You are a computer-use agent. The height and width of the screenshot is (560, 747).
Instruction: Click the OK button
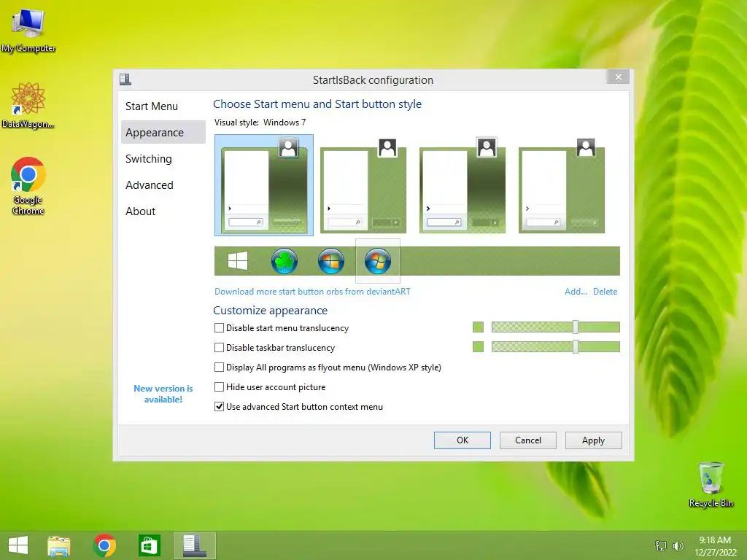(462, 440)
